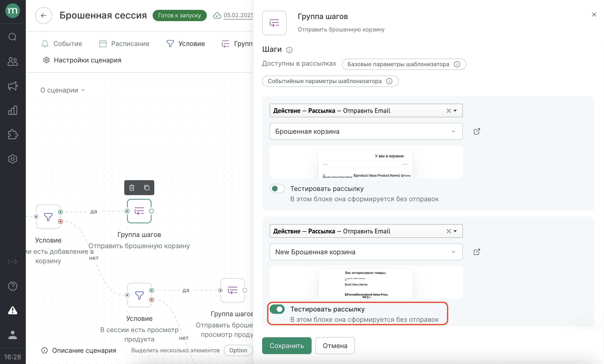Click the Готов к запуску status badge
The width and height of the screenshot is (604, 364).
click(x=180, y=15)
